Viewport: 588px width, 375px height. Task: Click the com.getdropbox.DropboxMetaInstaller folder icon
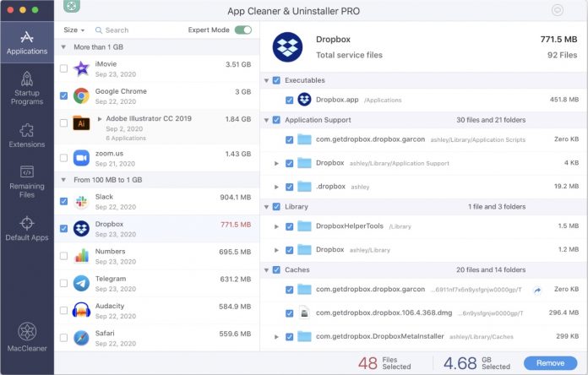(x=304, y=336)
